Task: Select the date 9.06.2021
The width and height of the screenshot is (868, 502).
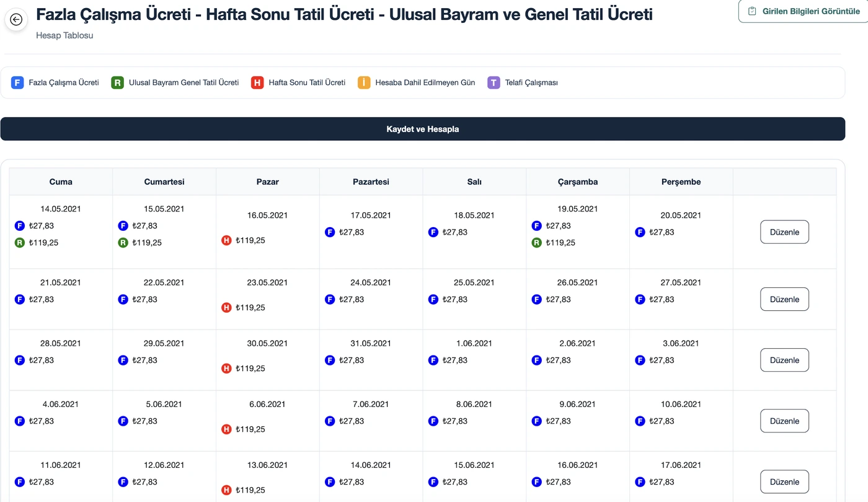Action: (x=578, y=404)
